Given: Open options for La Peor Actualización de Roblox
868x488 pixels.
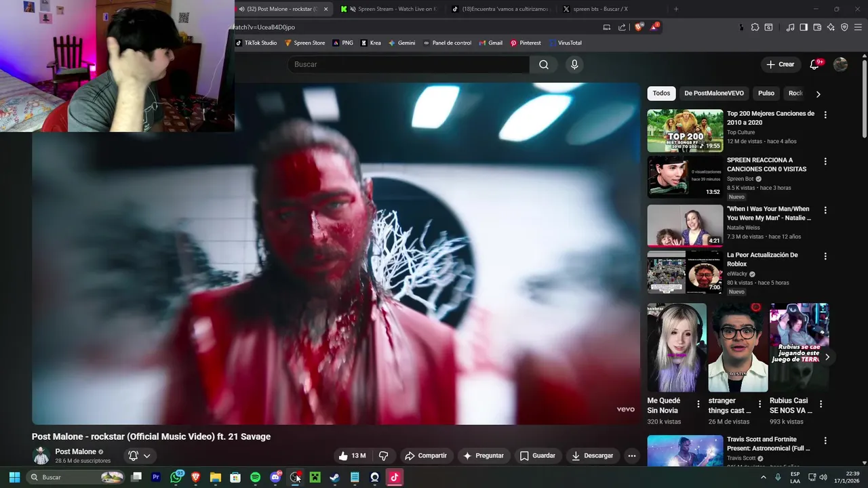Looking at the screenshot, I should pos(825,256).
